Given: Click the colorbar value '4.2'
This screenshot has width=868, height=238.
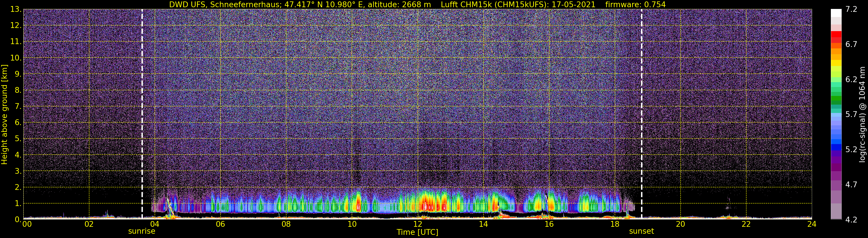Looking at the screenshot, I should click(851, 220).
